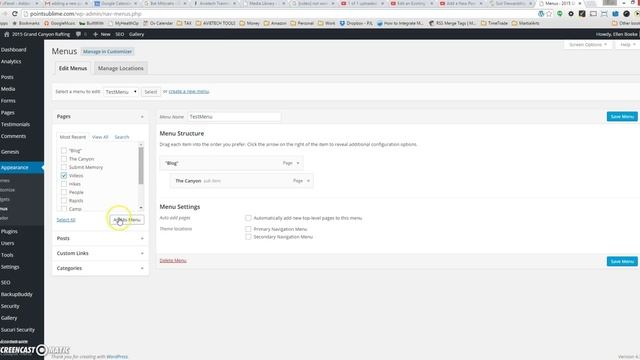
Task: Open the TimeTrade bookmarks folder
Action: [x=494, y=23]
